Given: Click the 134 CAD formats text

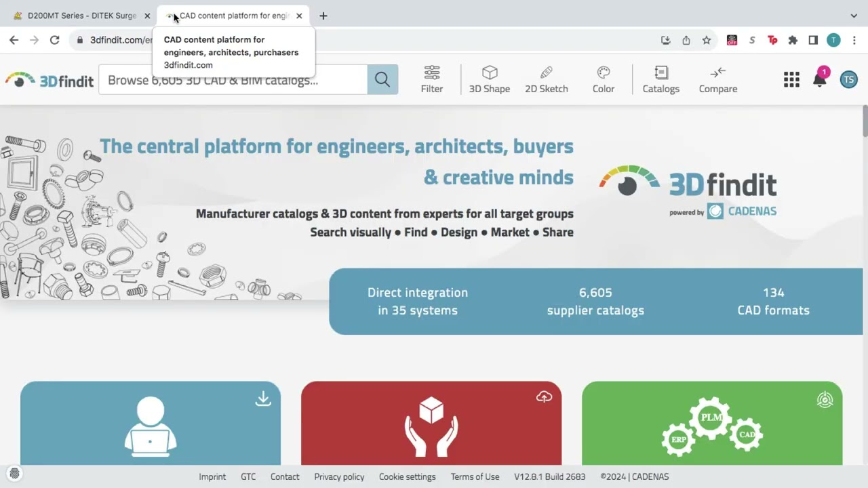Looking at the screenshot, I should pyautogui.click(x=774, y=302).
